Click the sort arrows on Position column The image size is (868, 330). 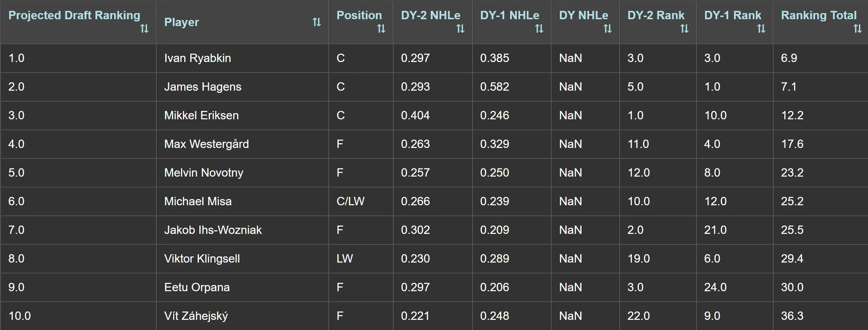(x=381, y=29)
